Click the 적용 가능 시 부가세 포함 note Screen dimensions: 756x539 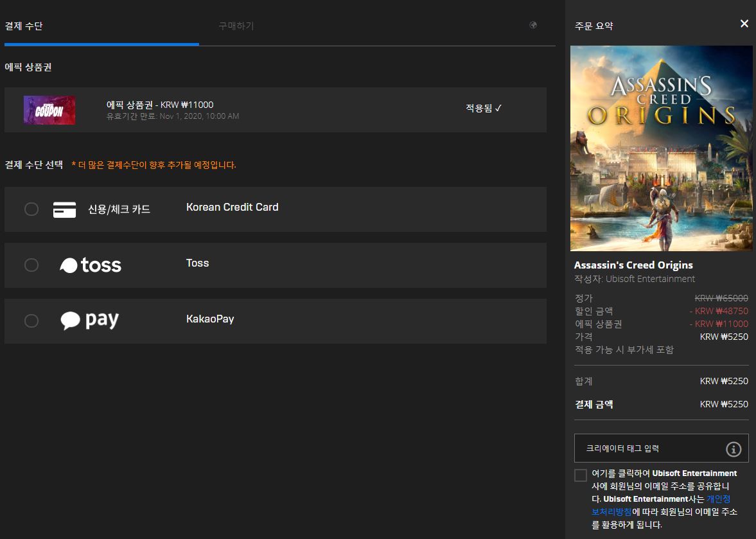624,349
